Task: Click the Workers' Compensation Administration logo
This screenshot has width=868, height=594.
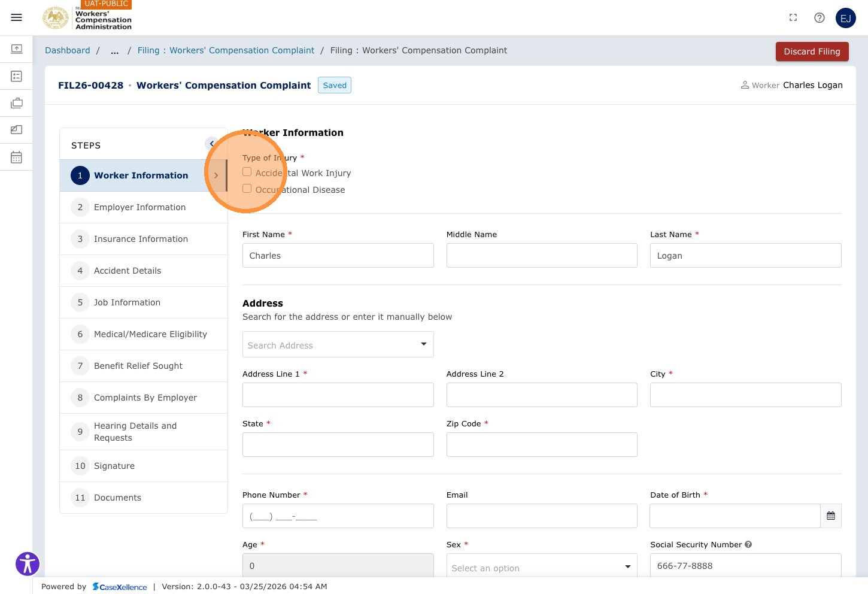Action: click(x=87, y=17)
